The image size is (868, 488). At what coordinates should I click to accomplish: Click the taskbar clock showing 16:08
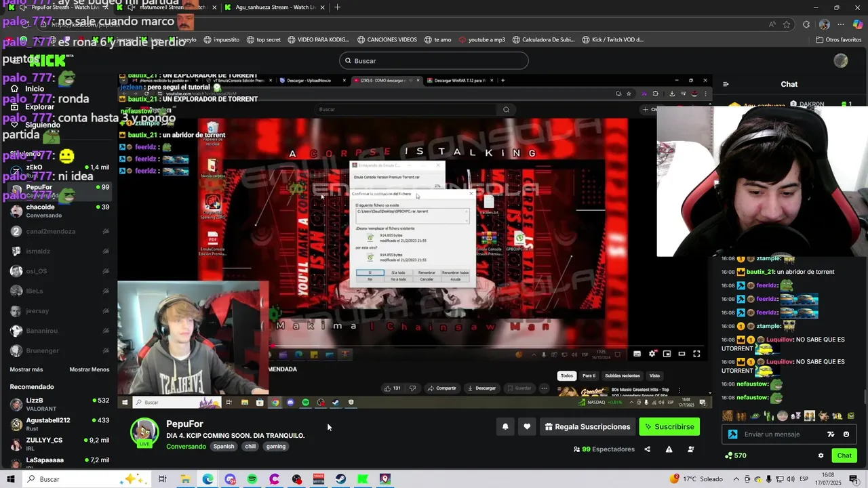tap(828, 479)
